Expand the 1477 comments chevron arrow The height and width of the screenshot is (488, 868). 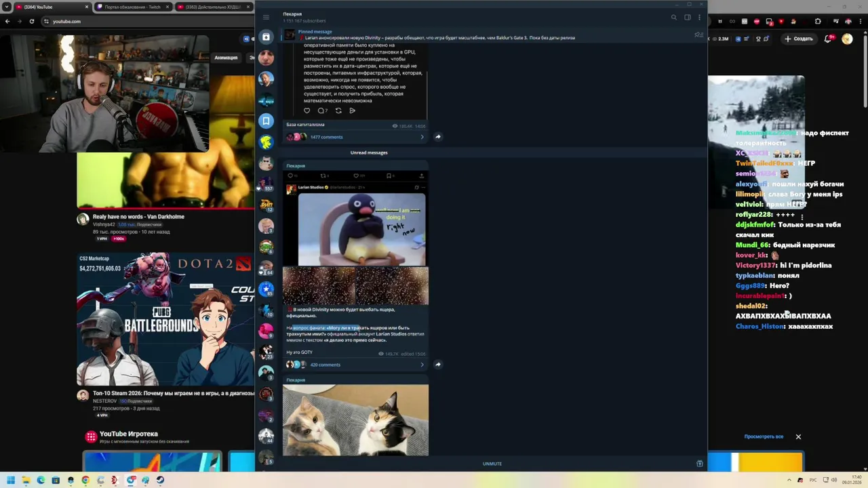tap(422, 137)
